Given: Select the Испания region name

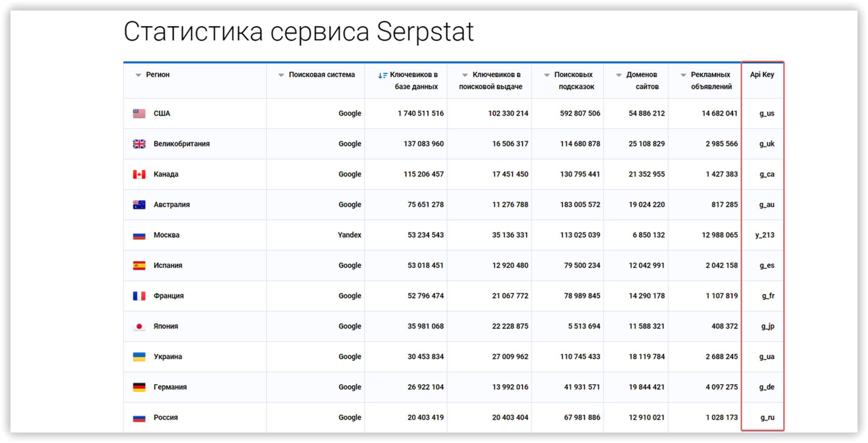Looking at the screenshot, I should point(168,266).
